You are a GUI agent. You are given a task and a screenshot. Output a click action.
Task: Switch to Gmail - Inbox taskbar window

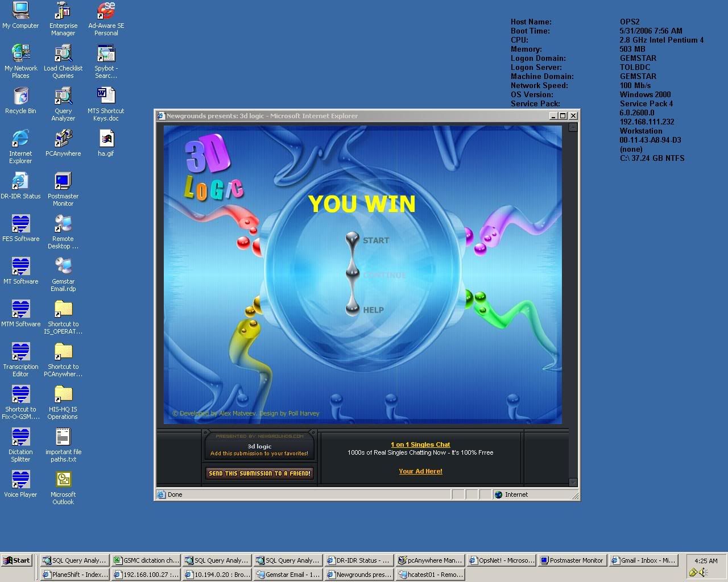point(644,560)
